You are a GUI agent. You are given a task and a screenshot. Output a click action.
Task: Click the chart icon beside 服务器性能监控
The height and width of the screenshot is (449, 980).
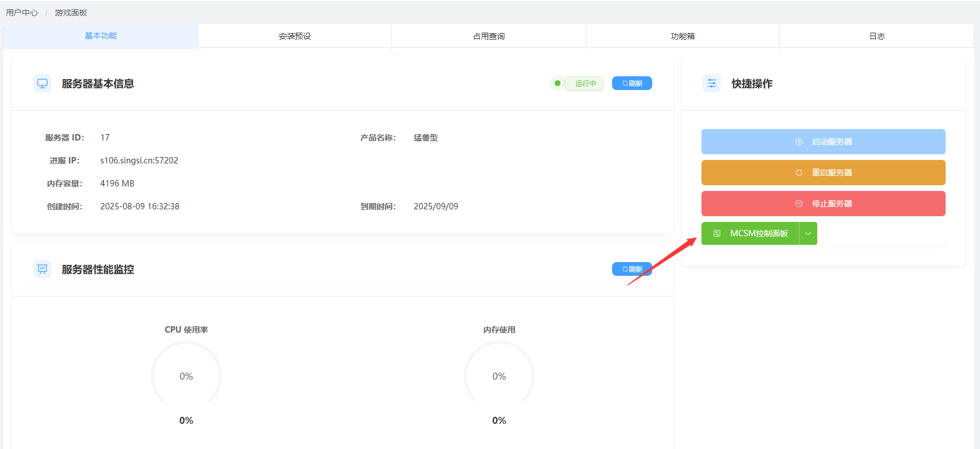[42, 269]
